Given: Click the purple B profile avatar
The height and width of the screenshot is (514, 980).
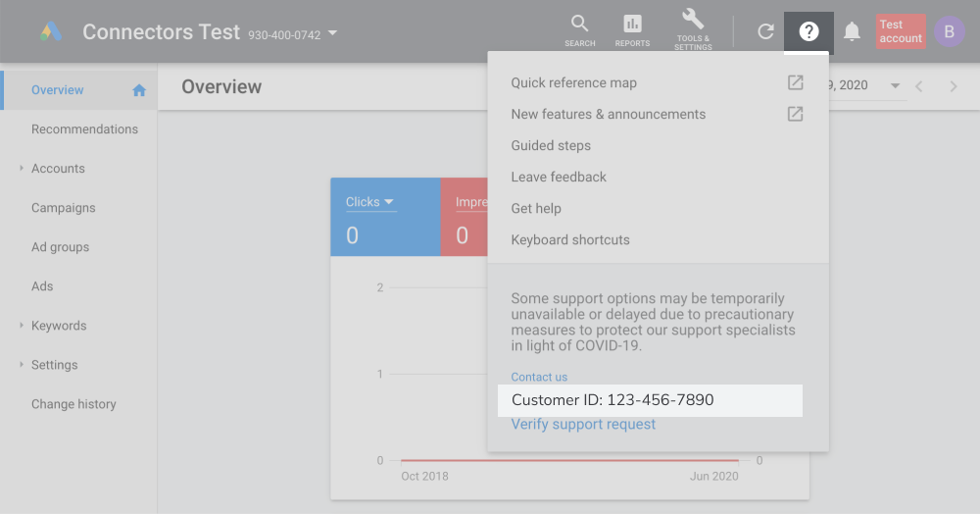Looking at the screenshot, I should [949, 31].
